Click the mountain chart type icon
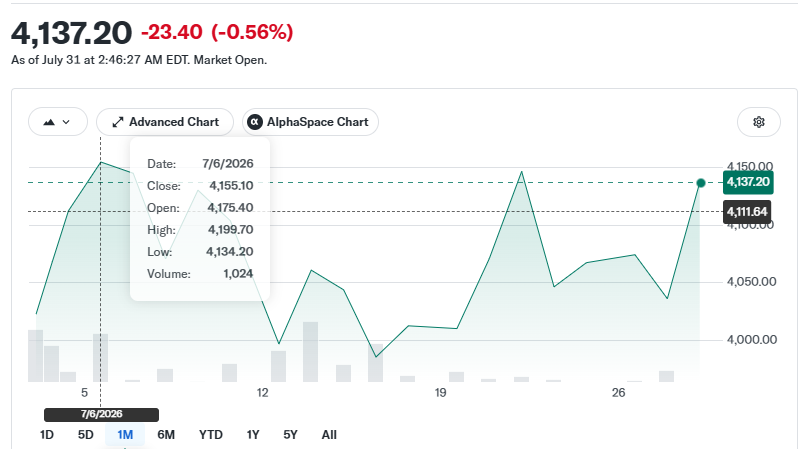802x449 pixels. click(49, 122)
